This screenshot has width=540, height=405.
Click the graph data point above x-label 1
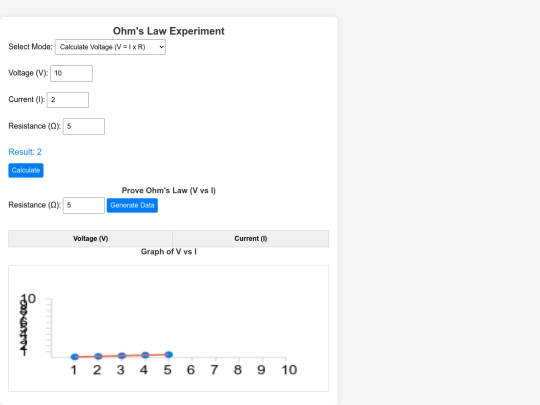coord(75,357)
